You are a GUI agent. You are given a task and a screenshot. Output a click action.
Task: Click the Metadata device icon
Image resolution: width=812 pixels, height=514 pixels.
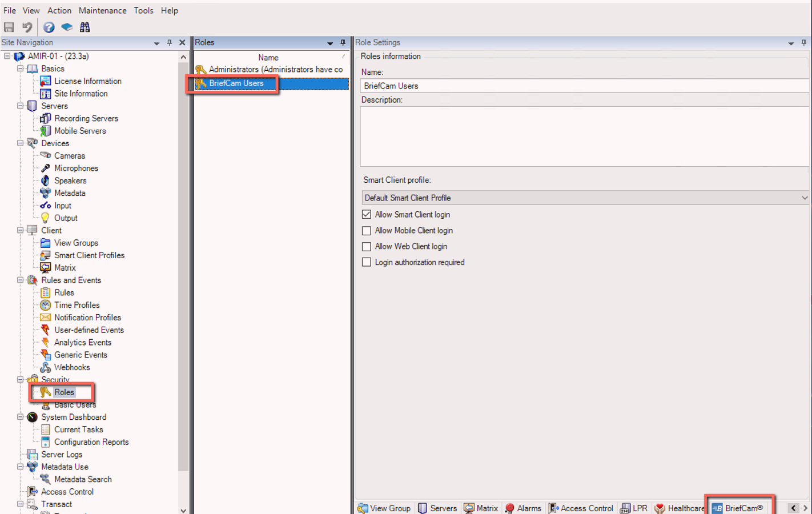45,193
